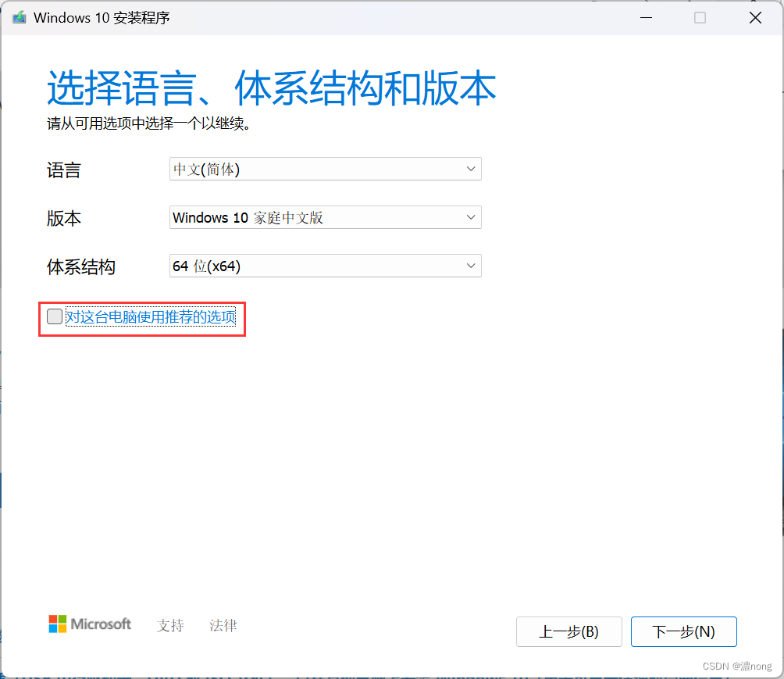The image size is (784, 679).
Task: Click the text 请从可用选项中选择一个以继续。
Action: pyautogui.click(x=149, y=123)
